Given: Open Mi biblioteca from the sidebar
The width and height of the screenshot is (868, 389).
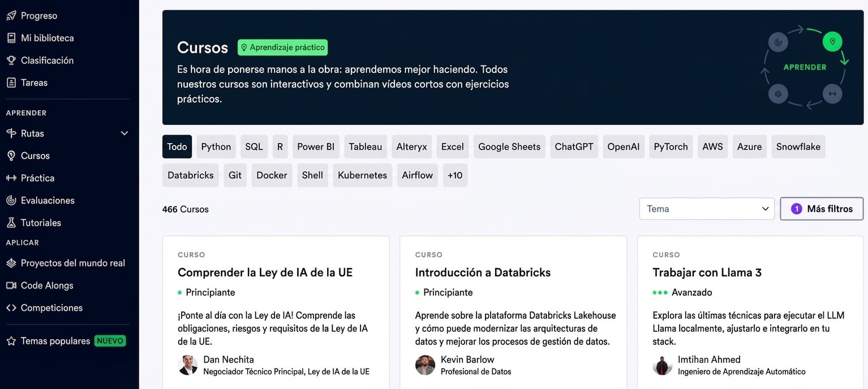Looking at the screenshot, I should pyautogui.click(x=11, y=38).
